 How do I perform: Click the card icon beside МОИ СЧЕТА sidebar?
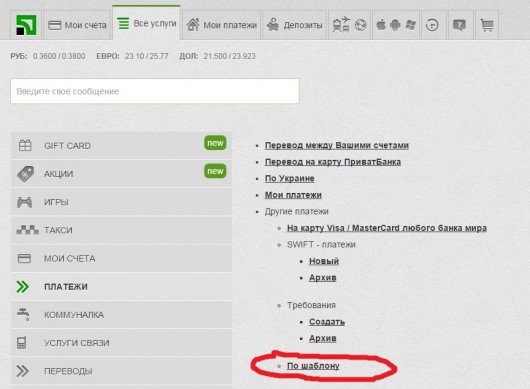pos(24,259)
